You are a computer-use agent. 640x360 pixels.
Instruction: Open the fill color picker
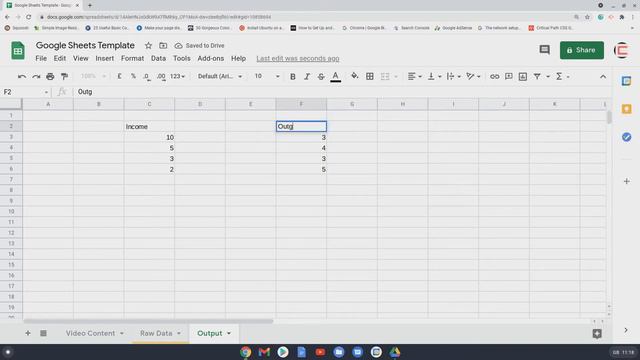coord(355,76)
